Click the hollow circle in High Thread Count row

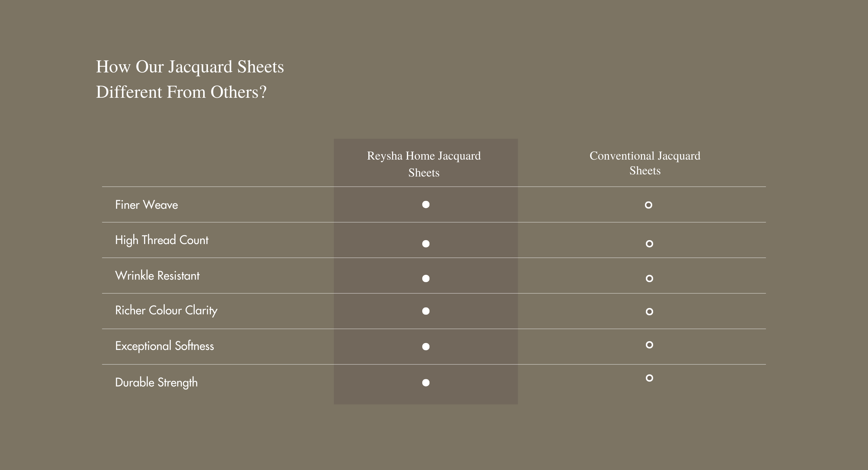tap(649, 244)
